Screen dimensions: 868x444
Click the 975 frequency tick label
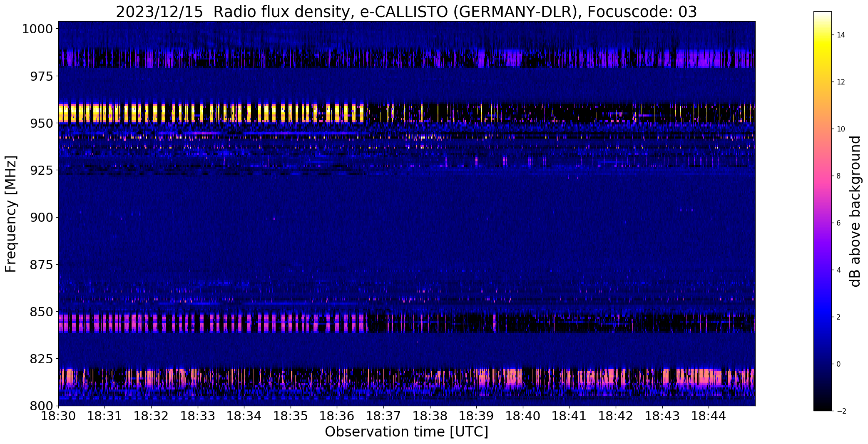(x=41, y=77)
